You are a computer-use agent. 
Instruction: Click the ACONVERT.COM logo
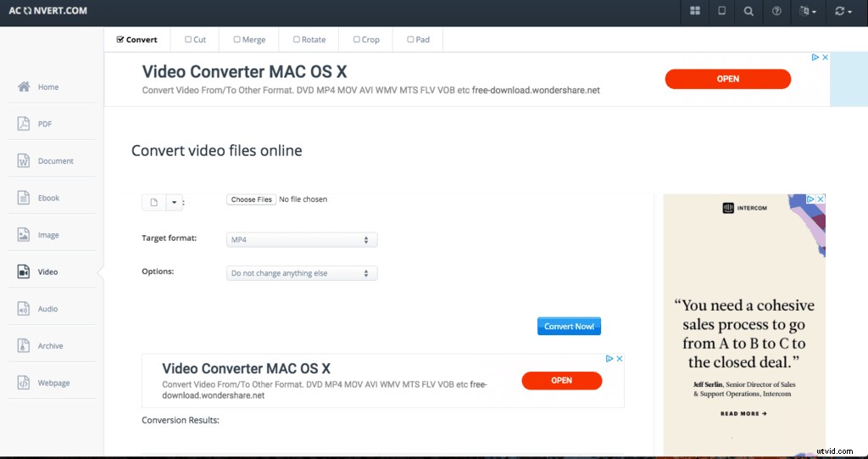(47, 10)
